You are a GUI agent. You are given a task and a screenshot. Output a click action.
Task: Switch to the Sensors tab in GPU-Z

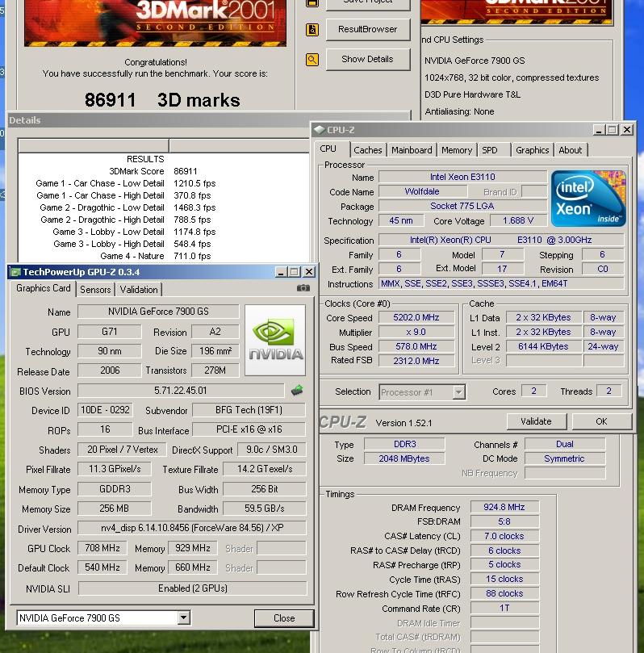[x=95, y=290]
